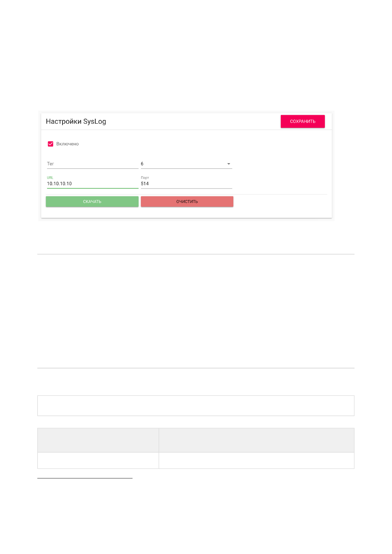This screenshot has width=392, height=554.
Task: Click the Настройки SysLog panel title
Action: 76,121
